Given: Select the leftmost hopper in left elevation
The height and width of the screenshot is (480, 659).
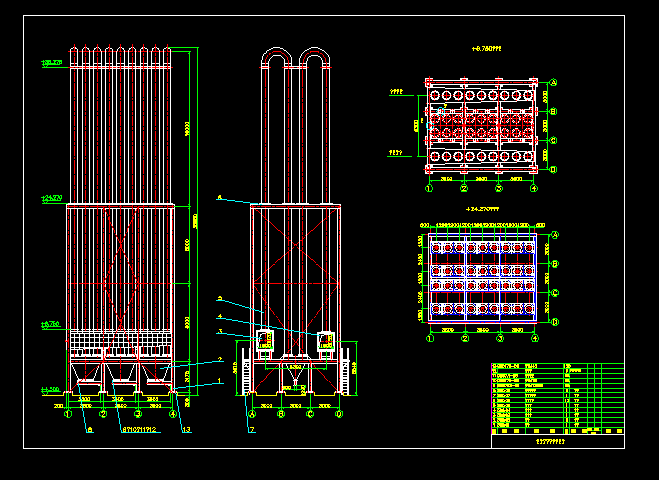Looking at the screenshot, I should point(86,374).
